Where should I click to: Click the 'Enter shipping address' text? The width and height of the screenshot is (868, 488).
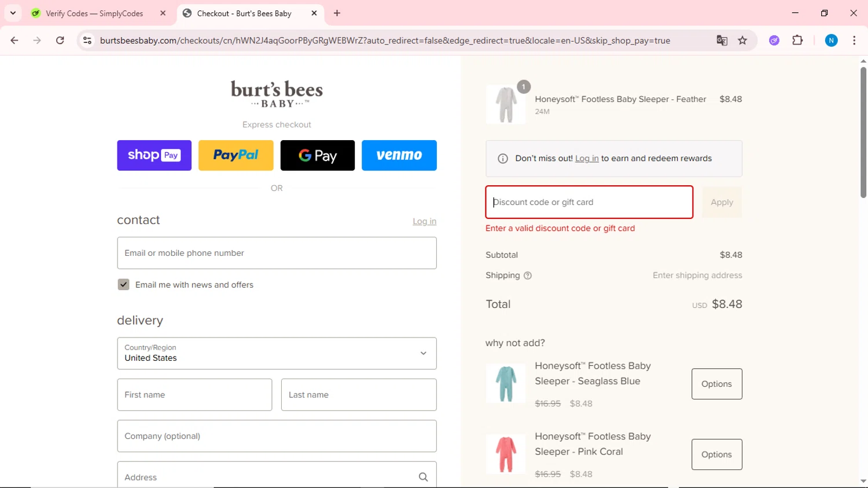pos(697,275)
